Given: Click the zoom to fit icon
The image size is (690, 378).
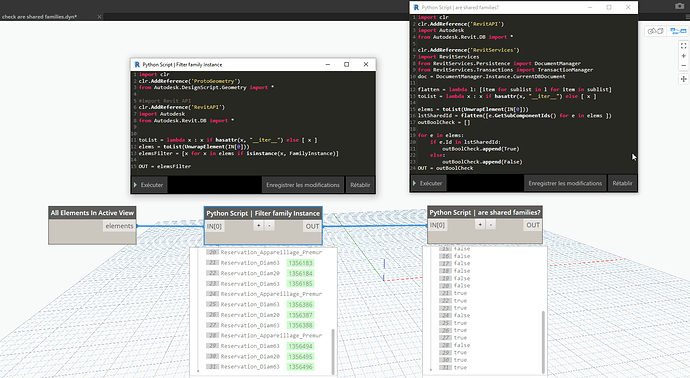Looking at the screenshot, I should [683, 46].
